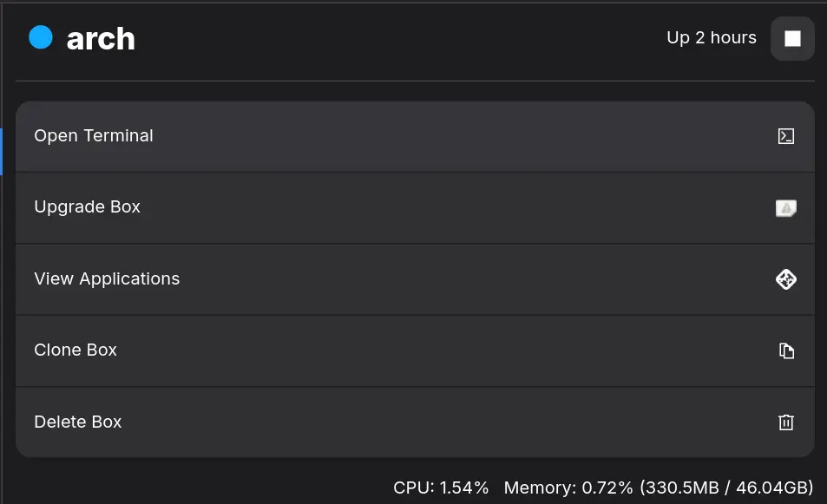Screen dimensions: 827x504
Task: Choose the Delete Box label
Action: 78,422
